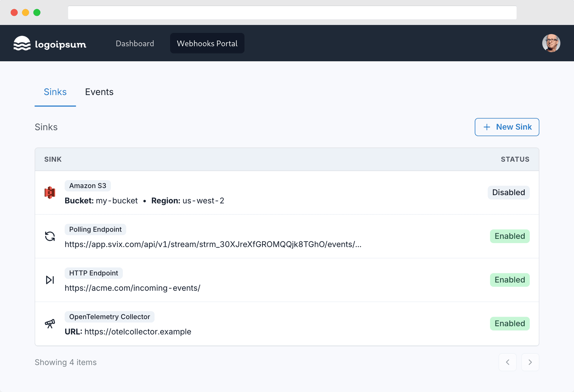Expand the Polling Endpoint Enabled status

tap(510, 236)
